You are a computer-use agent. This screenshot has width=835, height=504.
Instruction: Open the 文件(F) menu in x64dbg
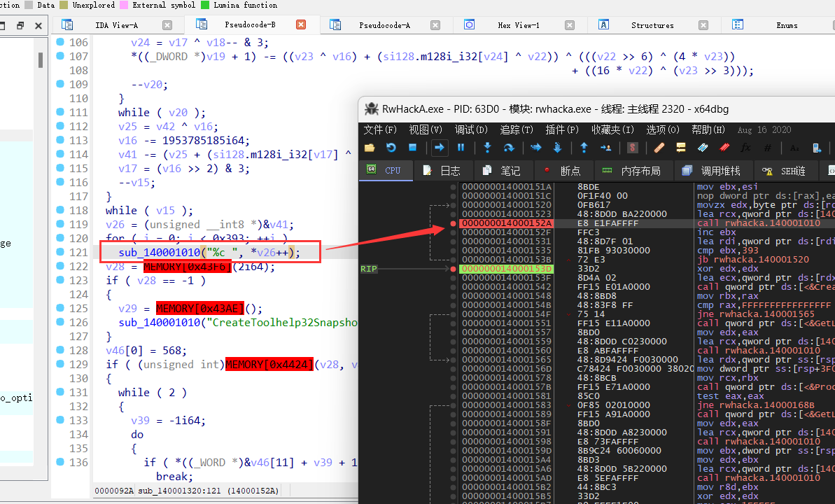[380, 129]
